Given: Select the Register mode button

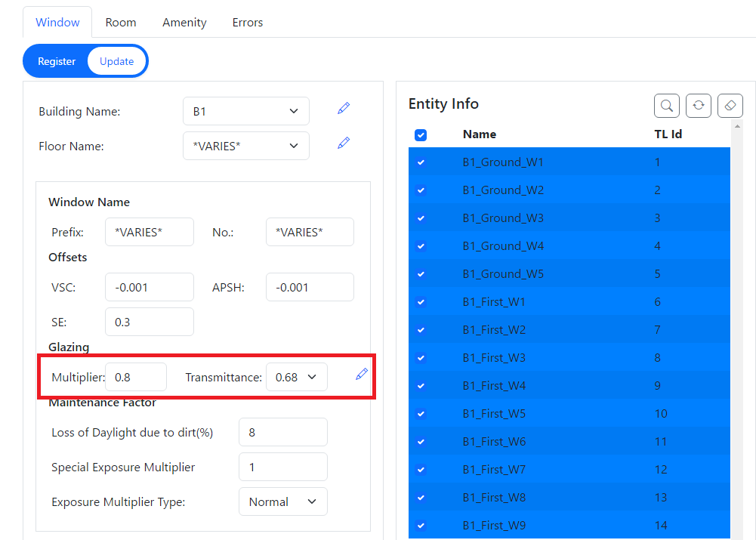Looking at the screenshot, I should pyautogui.click(x=57, y=61).
